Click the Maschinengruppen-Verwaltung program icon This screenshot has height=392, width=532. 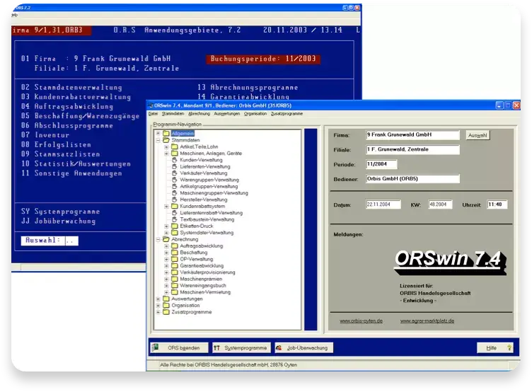[x=175, y=192]
